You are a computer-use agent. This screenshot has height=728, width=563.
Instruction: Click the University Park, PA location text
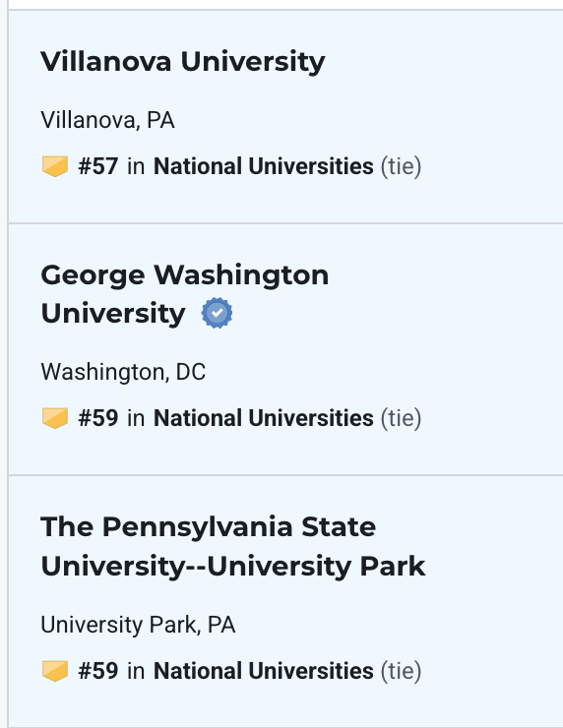coord(138,625)
